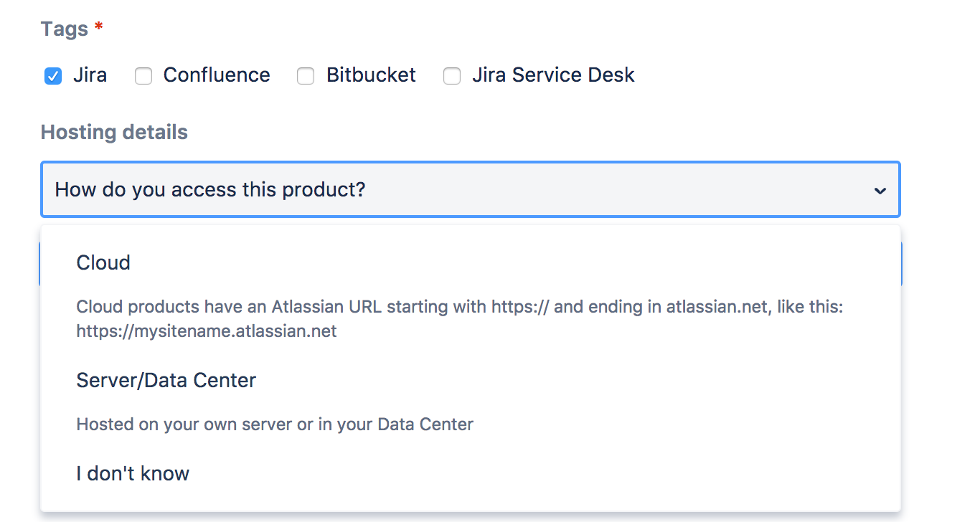Viewport: 980px width, 522px height.
Task: Click the Hosting details label
Action: click(x=114, y=133)
